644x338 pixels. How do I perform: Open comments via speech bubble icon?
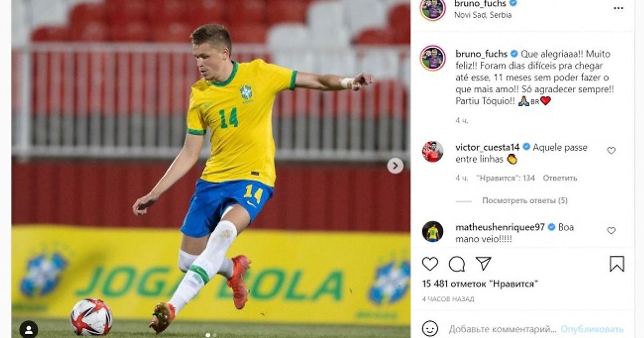(x=457, y=263)
